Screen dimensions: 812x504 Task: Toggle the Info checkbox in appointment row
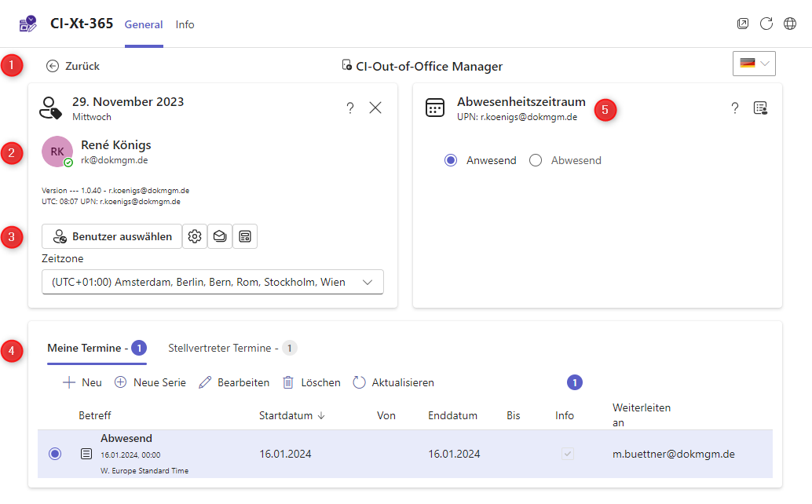[567, 454]
